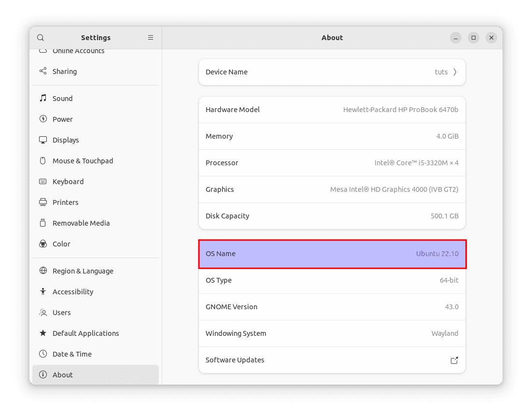Click the clock icon for Date & Time

[x=43, y=354]
